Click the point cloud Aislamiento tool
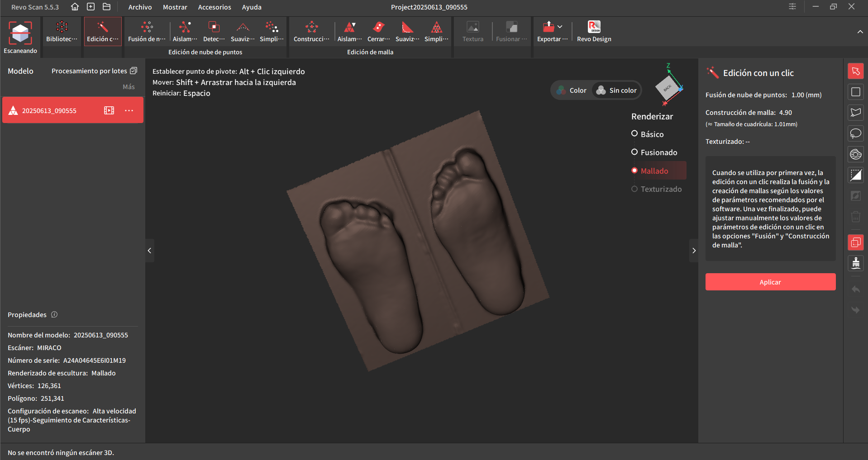The width and height of the screenshot is (868, 460). point(185,32)
